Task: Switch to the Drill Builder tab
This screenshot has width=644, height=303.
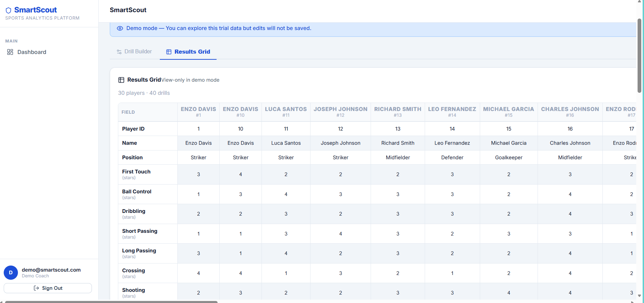Action: 134,52
